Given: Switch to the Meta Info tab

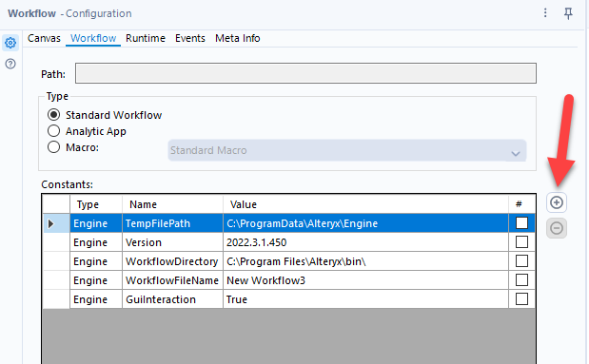Looking at the screenshot, I should click(x=237, y=38).
